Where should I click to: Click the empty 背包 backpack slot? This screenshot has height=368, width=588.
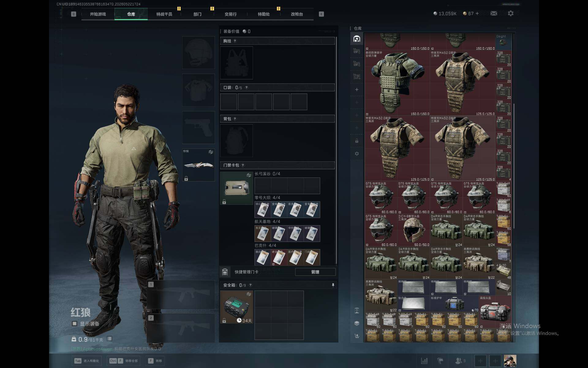tap(236, 140)
